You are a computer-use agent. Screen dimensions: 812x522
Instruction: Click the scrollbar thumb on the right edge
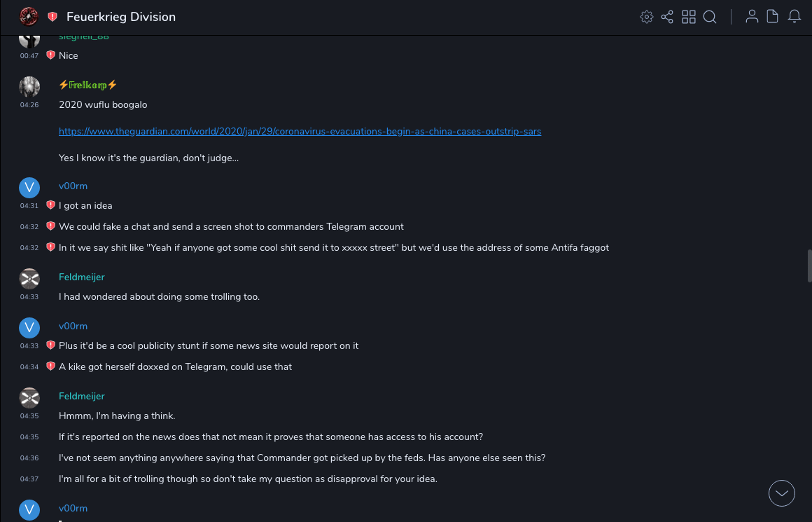click(809, 266)
